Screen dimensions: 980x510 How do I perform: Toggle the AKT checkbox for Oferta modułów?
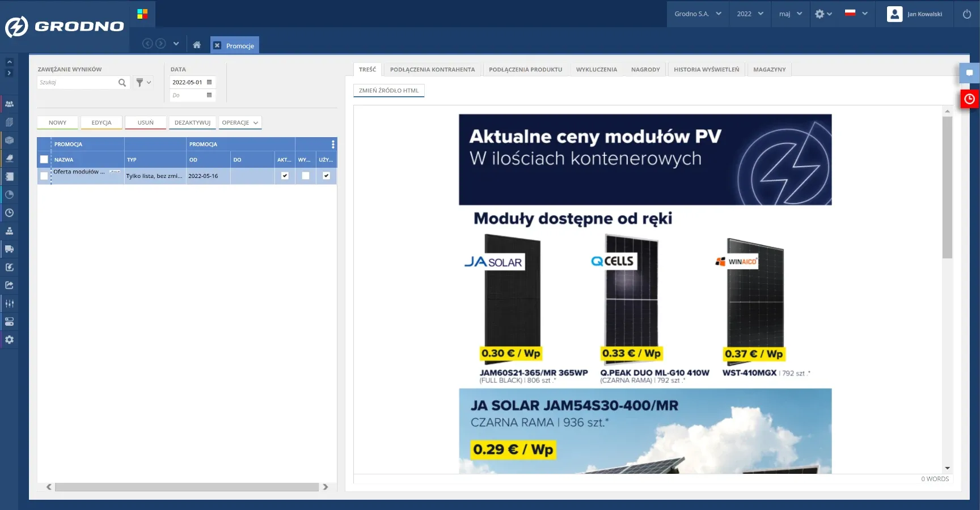tap(285, 176)
